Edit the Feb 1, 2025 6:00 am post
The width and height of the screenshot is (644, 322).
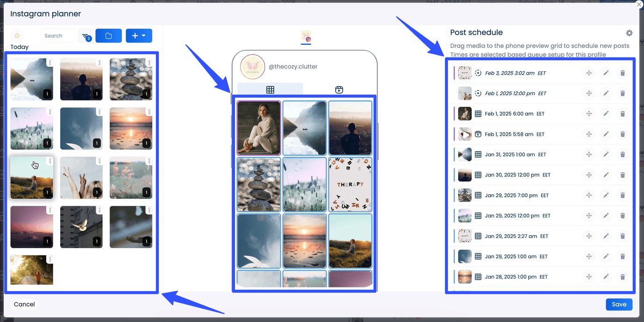[606, 113]
